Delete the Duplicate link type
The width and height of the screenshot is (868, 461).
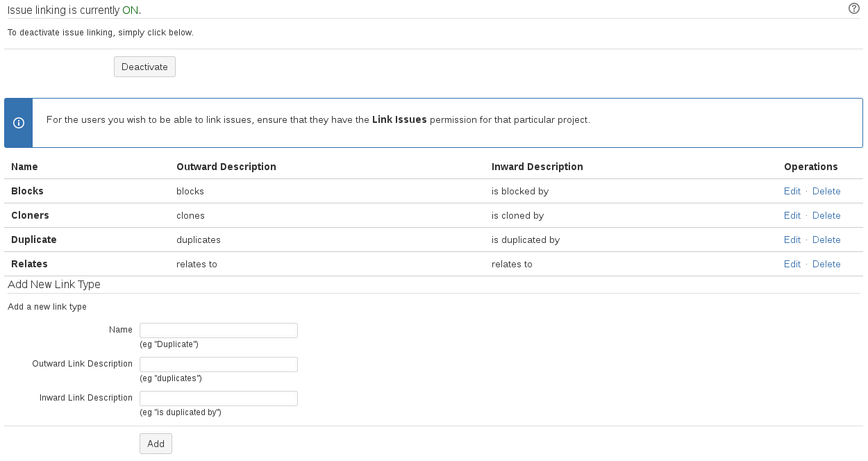pyautogui.click(x=826, y=240)
